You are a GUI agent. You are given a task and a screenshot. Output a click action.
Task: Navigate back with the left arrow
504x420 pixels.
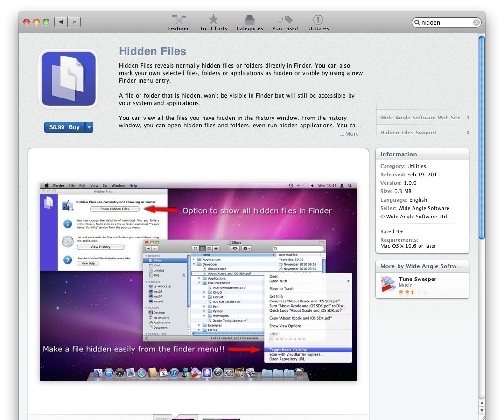61,22
